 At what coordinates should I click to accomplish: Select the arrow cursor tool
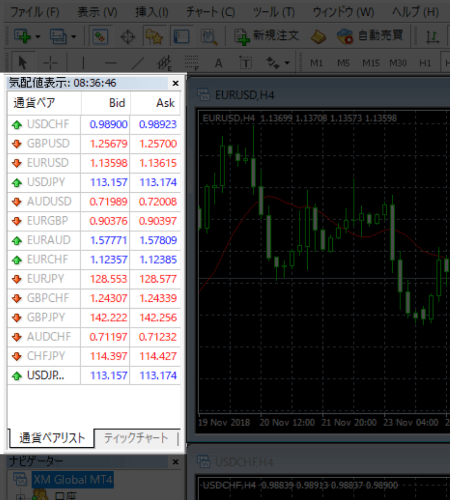(22, 63)
